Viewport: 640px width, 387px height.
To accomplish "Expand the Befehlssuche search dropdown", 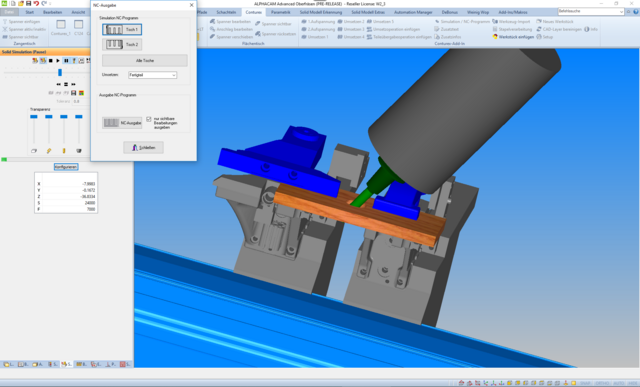I will [621, 12].
